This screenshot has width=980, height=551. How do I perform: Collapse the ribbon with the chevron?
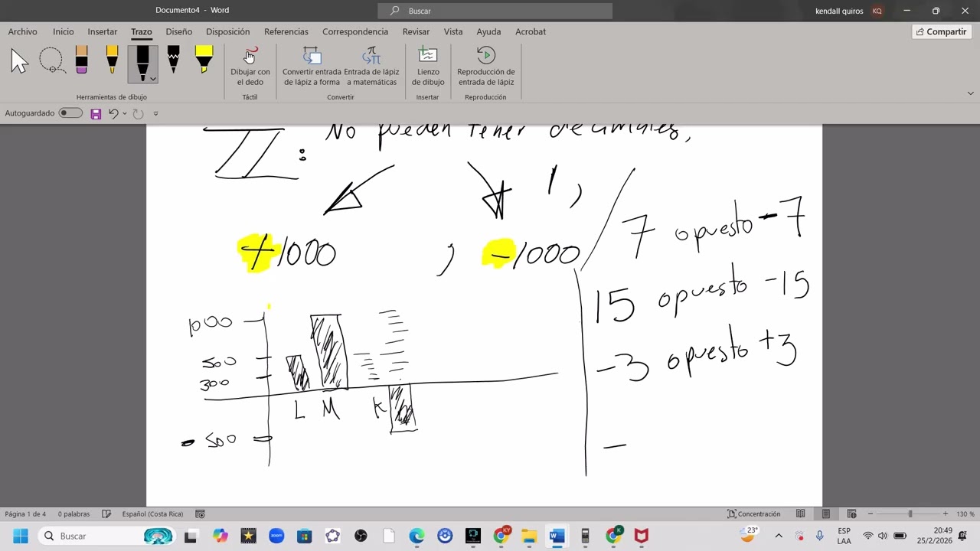(x=970, y=93)
